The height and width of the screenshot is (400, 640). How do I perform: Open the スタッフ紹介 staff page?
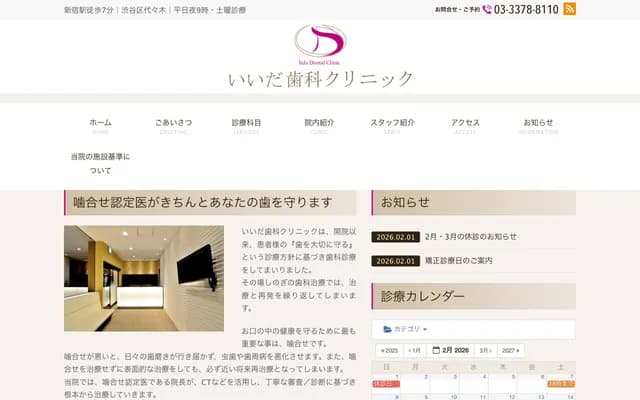click(392, 126)
